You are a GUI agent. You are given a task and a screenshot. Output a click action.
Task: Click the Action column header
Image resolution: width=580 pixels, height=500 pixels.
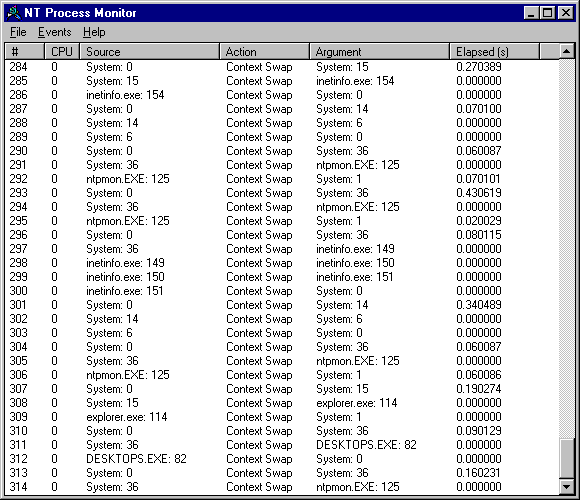pyautogui.click(x=265, y=51)
